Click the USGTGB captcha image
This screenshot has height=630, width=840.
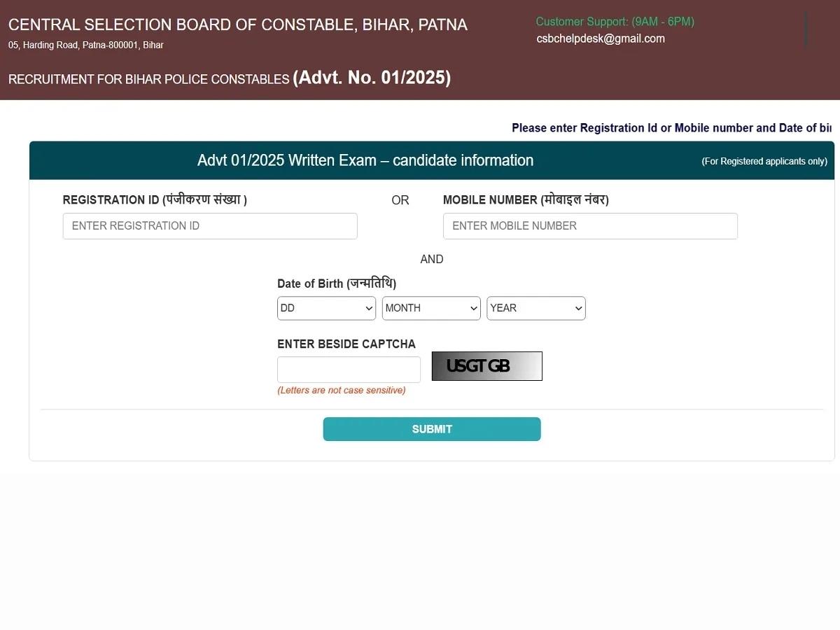[486, 366]
